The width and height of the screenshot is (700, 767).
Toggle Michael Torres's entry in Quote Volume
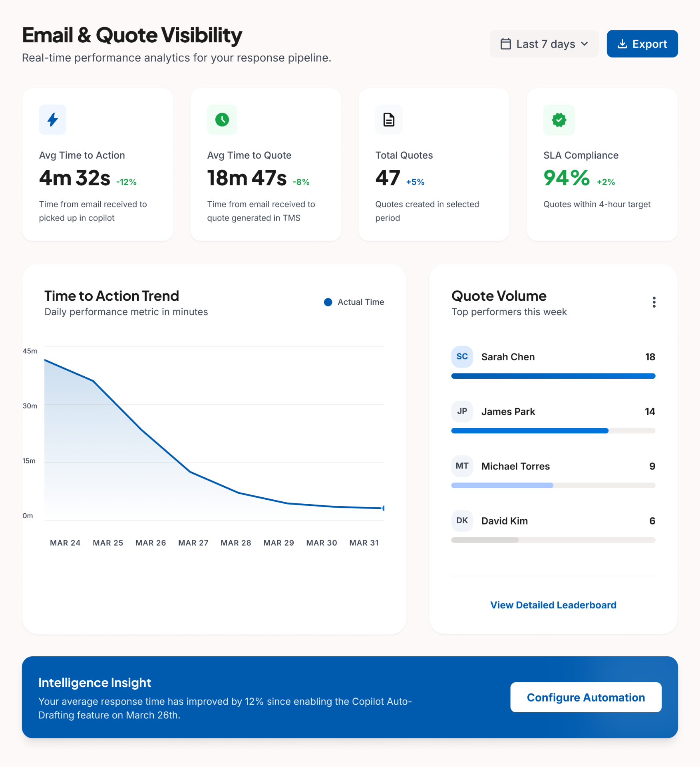[515, 466]
